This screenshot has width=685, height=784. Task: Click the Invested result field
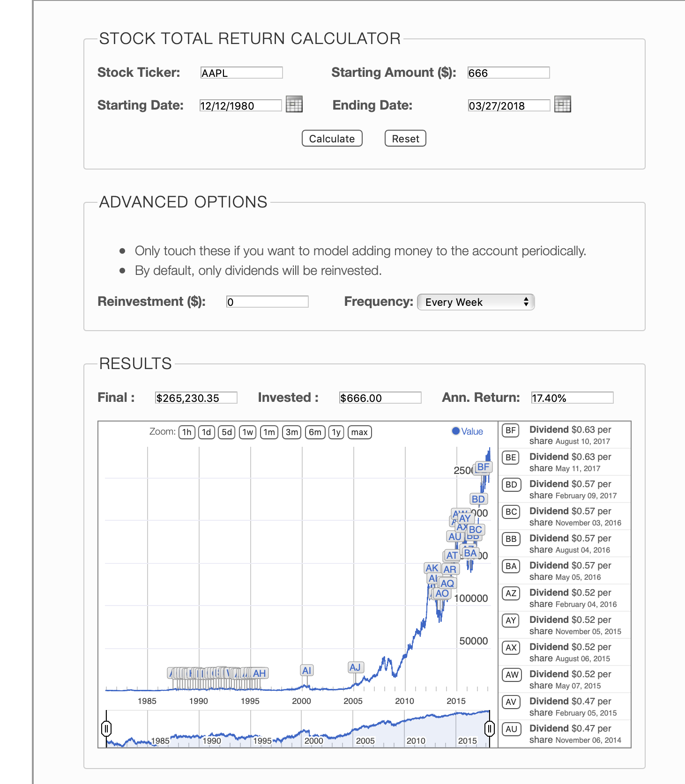coord(380,398)
